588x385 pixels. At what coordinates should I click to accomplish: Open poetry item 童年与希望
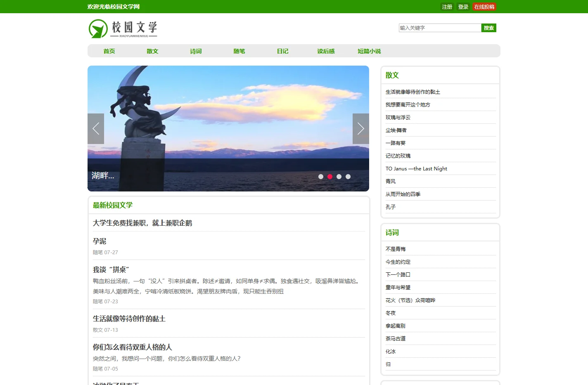[x=398, y=288]
